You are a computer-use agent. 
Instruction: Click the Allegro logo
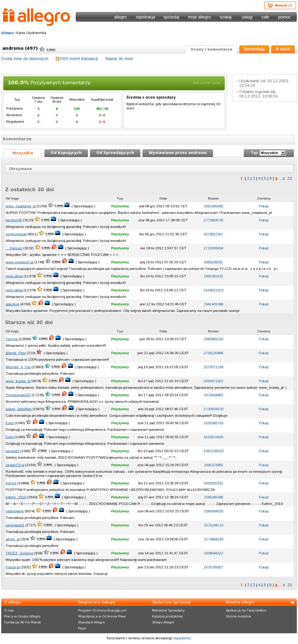(x=36, y=17)
